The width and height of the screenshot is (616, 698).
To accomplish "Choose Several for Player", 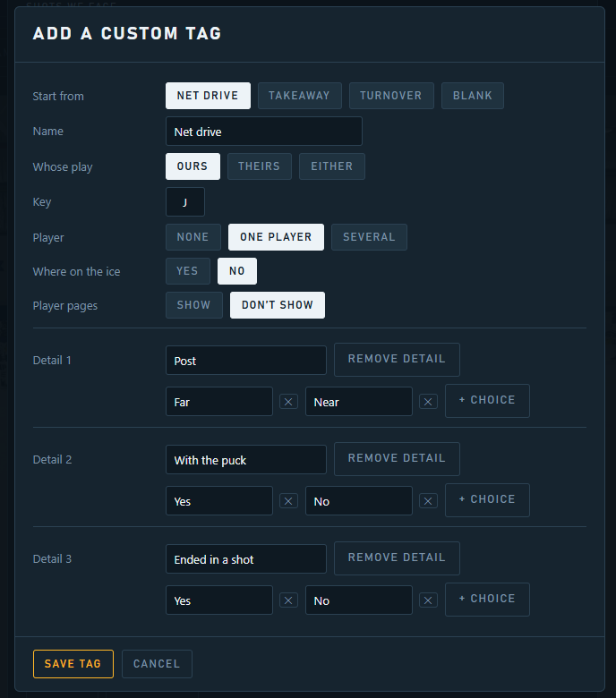I will click(369, 237).
